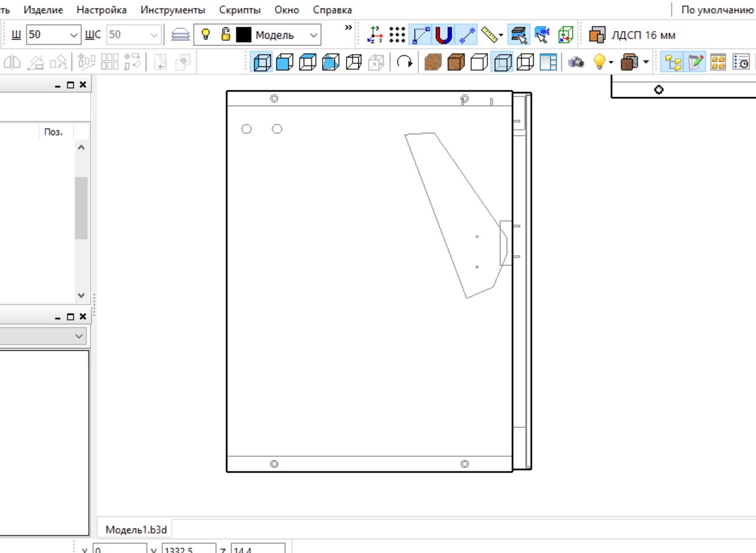Open the Скрипты menu
The image size is (756, 553).
tap(239, 10)
